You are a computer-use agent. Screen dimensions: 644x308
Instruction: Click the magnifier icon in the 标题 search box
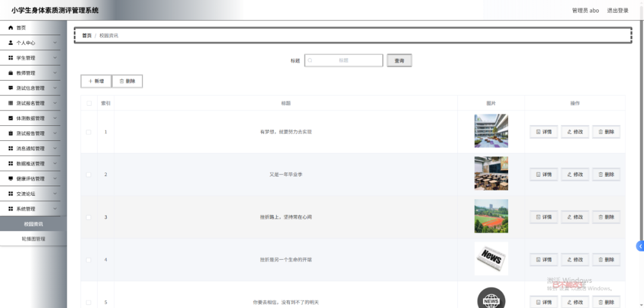pyautogui.click(x=310, y=60)
